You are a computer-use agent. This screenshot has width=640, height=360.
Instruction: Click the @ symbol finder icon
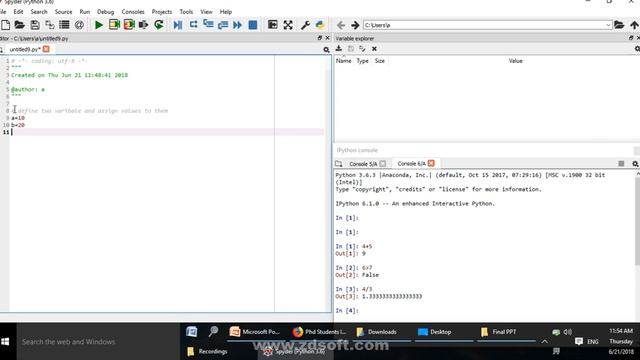pyautogui.click(x=79, y=25)
